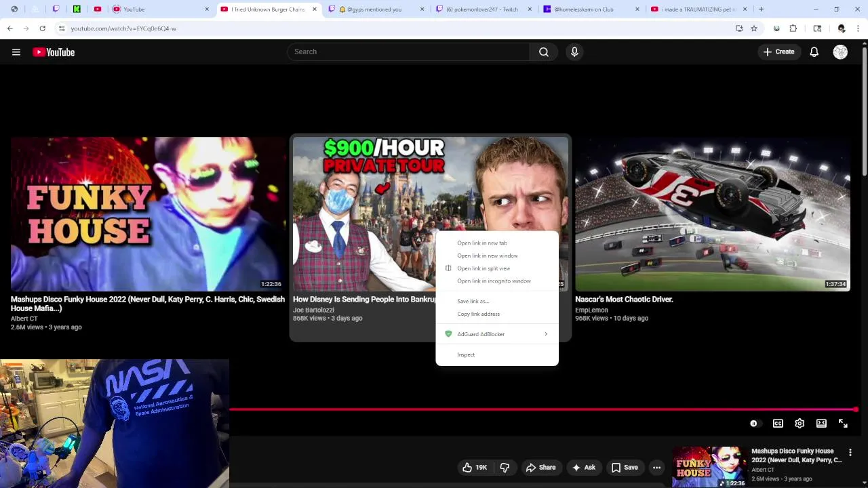The height and width of the screenshot is (488, 868).
Task: Open the Joe Bartolozzi channel link
Action: (313, 310)
